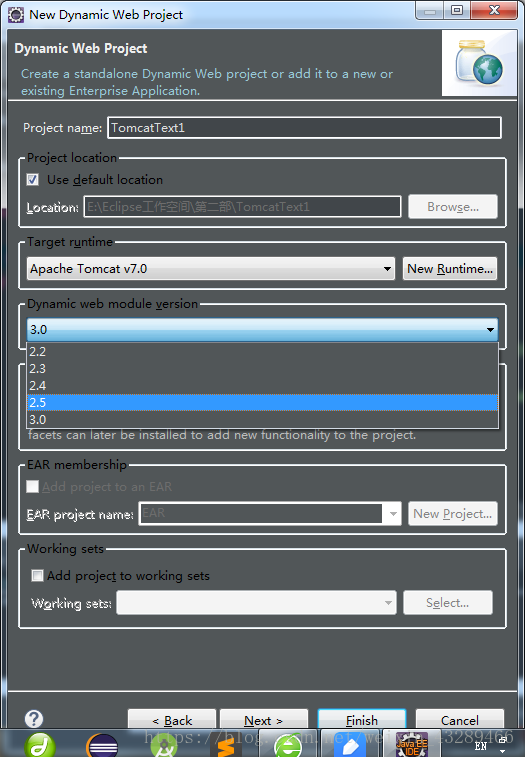Click Finish to create the project
Screen dimensions: 525x757
tap(362, 719)
